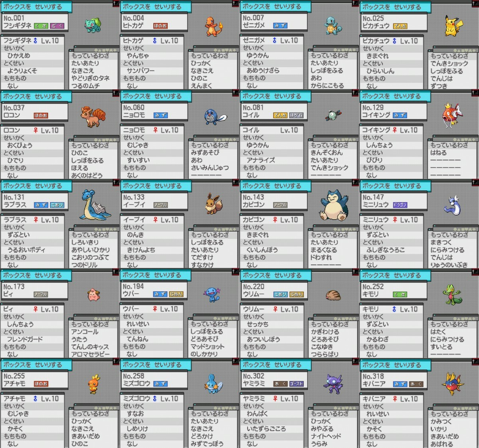Screen dimensions: 479x448
Task: Click コイル's はがね type badge
Action: click(x=296, y=115)
